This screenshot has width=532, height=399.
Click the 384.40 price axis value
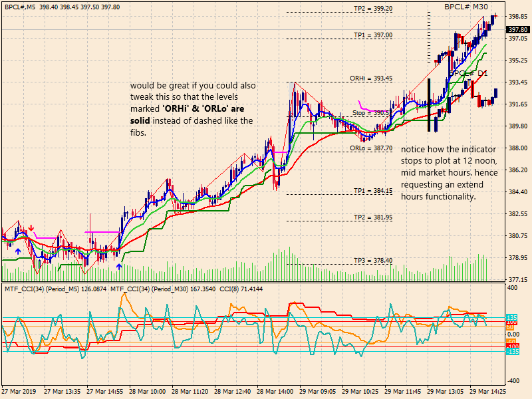pos(518,192)
